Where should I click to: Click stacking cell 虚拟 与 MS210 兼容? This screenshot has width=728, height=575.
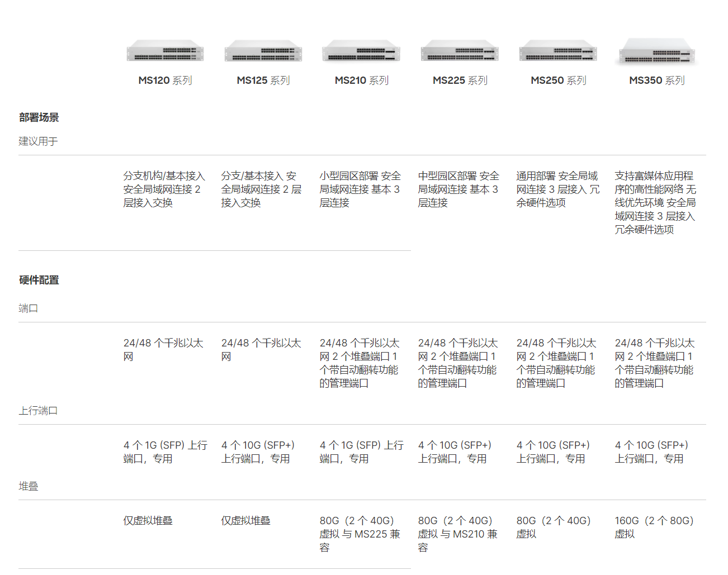tap(458, 534)
